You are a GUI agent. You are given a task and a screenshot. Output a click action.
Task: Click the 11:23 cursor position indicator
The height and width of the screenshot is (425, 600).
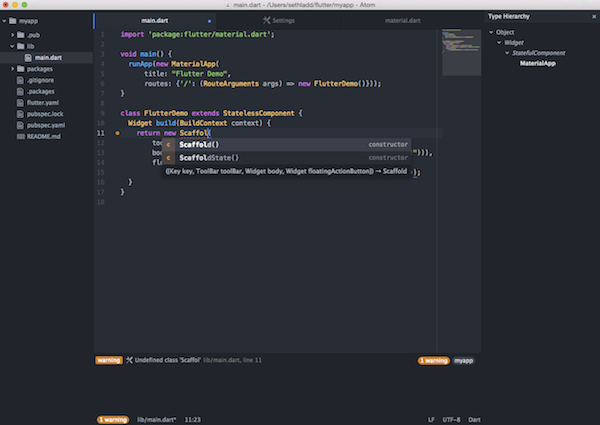[192, 420]
